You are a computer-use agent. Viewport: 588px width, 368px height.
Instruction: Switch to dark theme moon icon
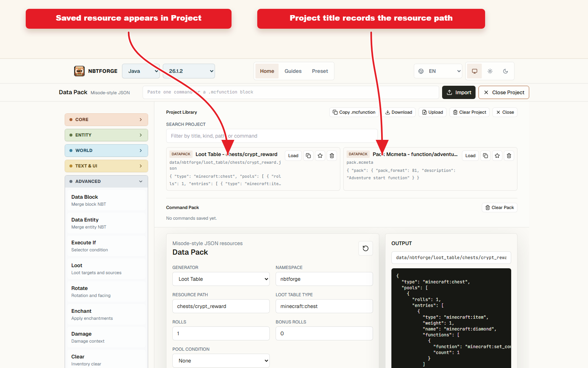pyautogui.click(x=505, y=71)
